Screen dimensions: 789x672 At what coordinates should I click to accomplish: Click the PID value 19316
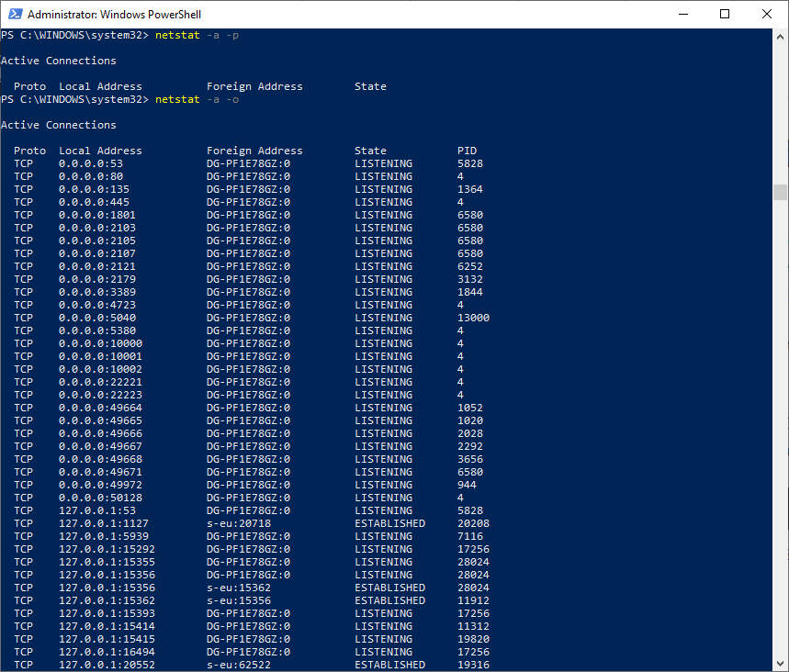(473, 665)
